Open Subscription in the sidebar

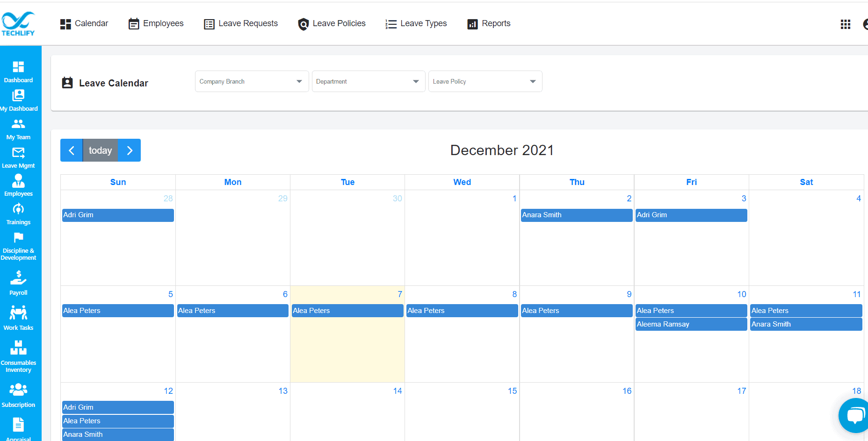tap(18, 395)
